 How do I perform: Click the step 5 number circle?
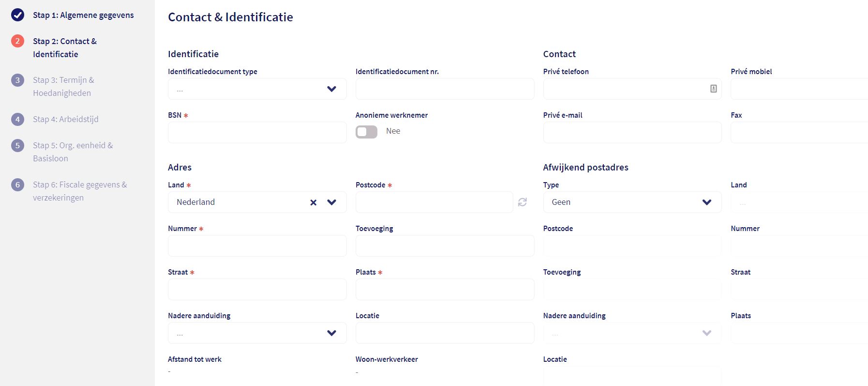18,145
